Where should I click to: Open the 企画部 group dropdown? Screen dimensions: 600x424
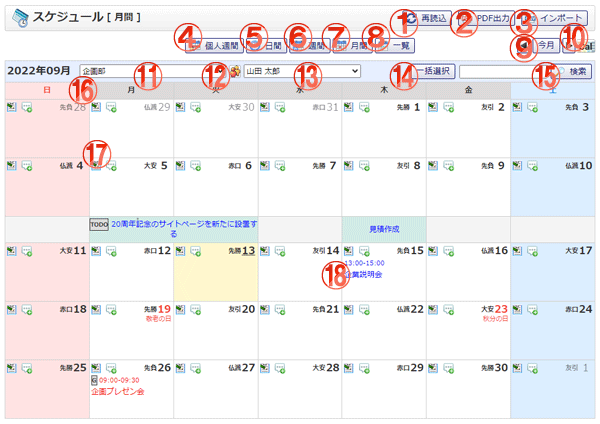coord(153,71)
